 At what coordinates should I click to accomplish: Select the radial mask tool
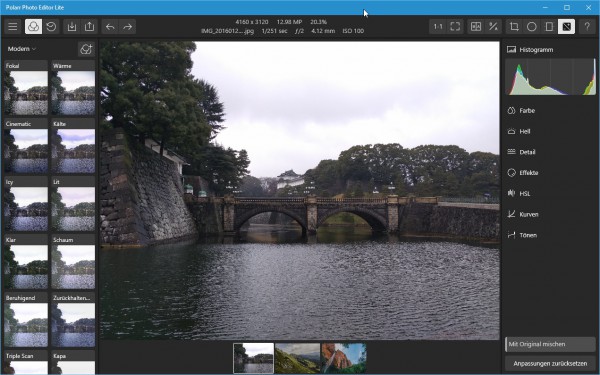(x=532, y=26)
